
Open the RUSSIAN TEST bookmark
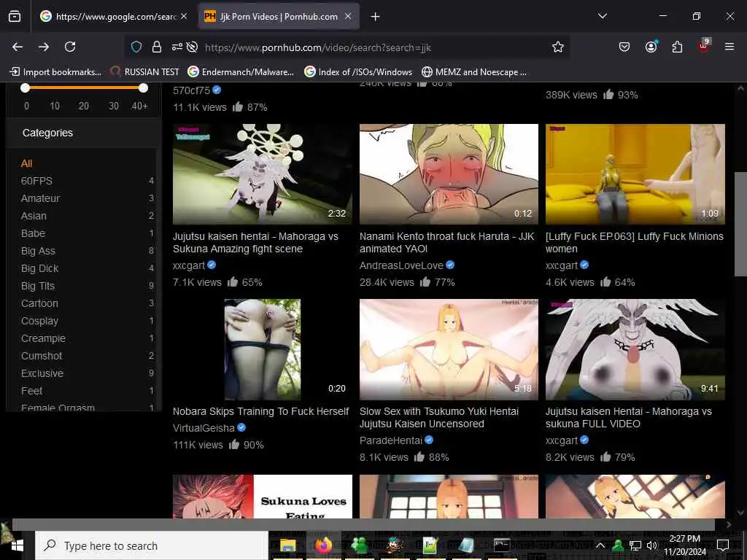[144, 72]
